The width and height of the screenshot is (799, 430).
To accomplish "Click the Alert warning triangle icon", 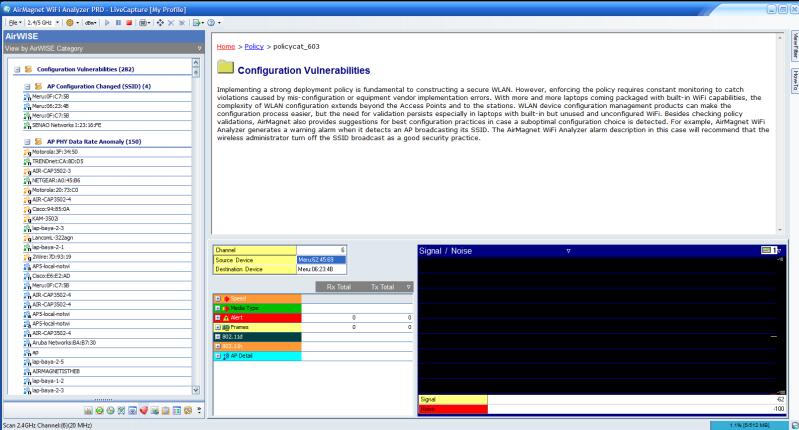I will point(226,318).
